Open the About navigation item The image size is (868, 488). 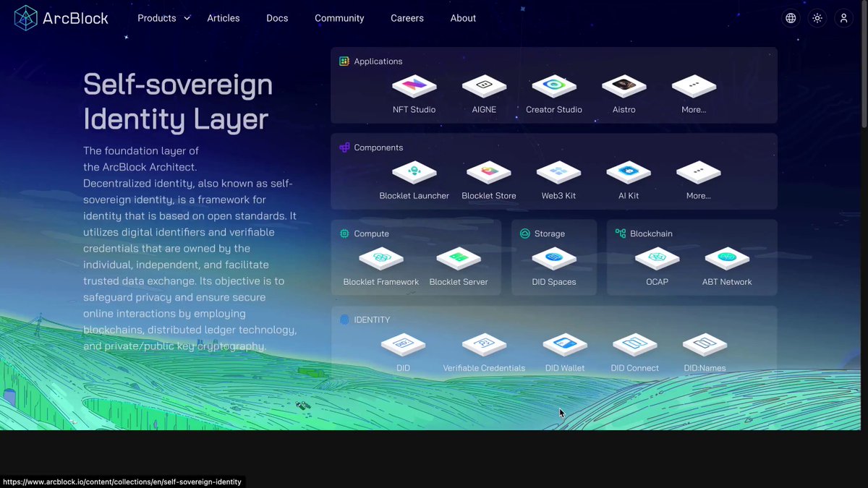click(x=463, y=18)
